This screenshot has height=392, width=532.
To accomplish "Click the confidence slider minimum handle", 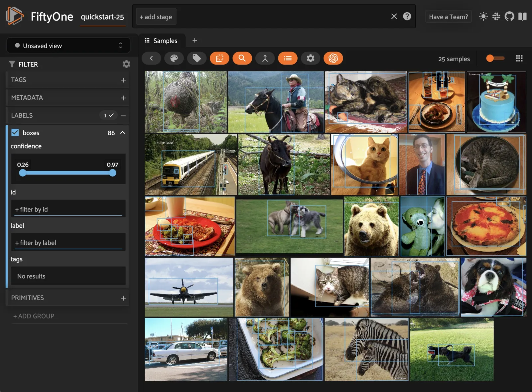I will pos(23,173).
